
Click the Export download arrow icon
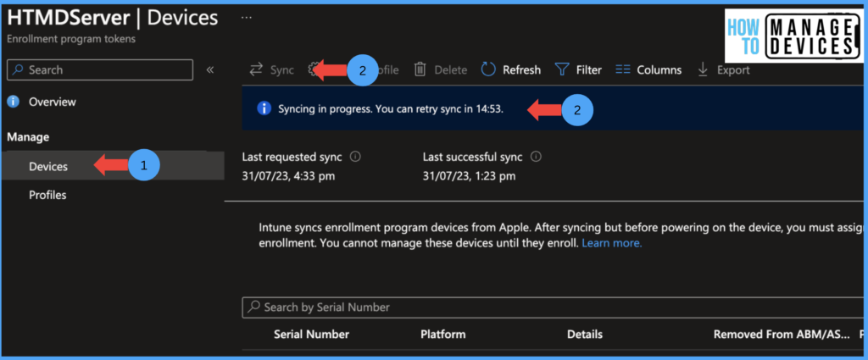point(703,69)
